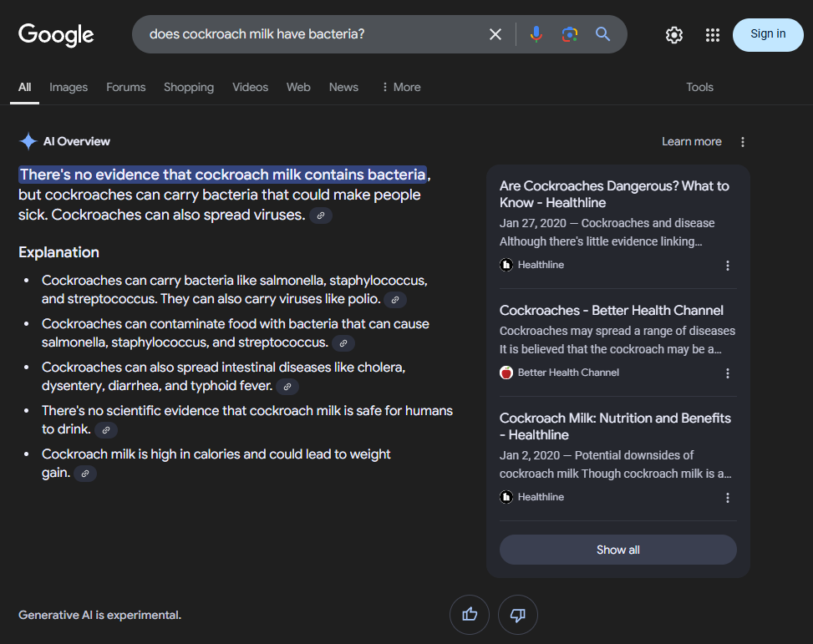Switch to the Web tab
This screenshot has height=644, width=813.
[298, 87]
